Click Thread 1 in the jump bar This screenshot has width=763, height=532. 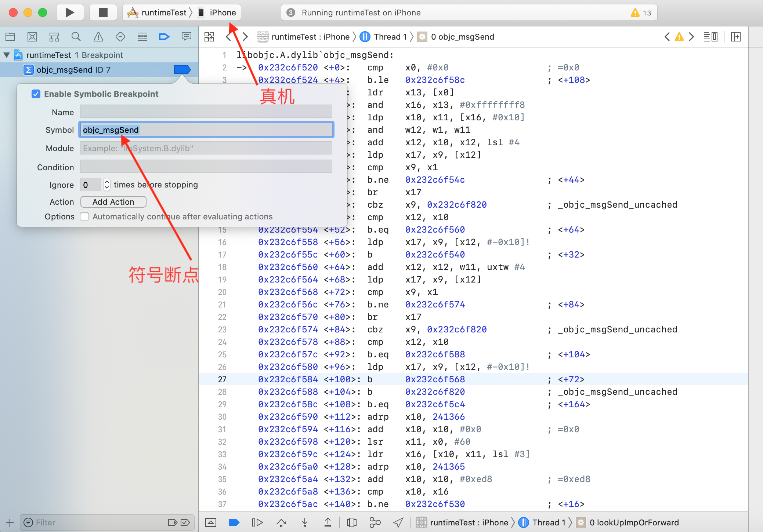click(x=390, y=37)
